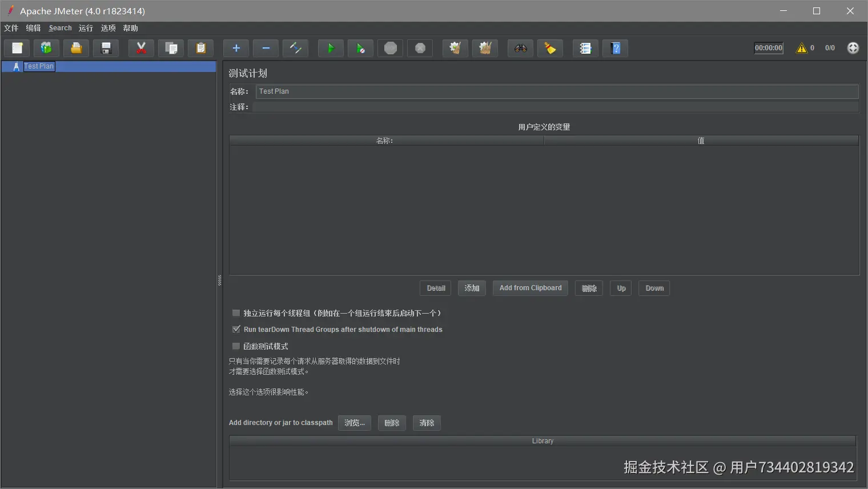Click the split pane divider handle
Image resolution: width=868 pixels, height=489 pixels.
[219, 280]
